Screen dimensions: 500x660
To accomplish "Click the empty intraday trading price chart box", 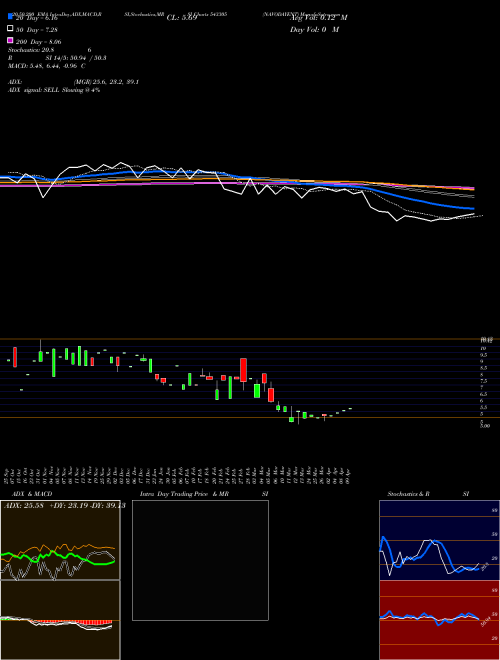I will (200, 560).
